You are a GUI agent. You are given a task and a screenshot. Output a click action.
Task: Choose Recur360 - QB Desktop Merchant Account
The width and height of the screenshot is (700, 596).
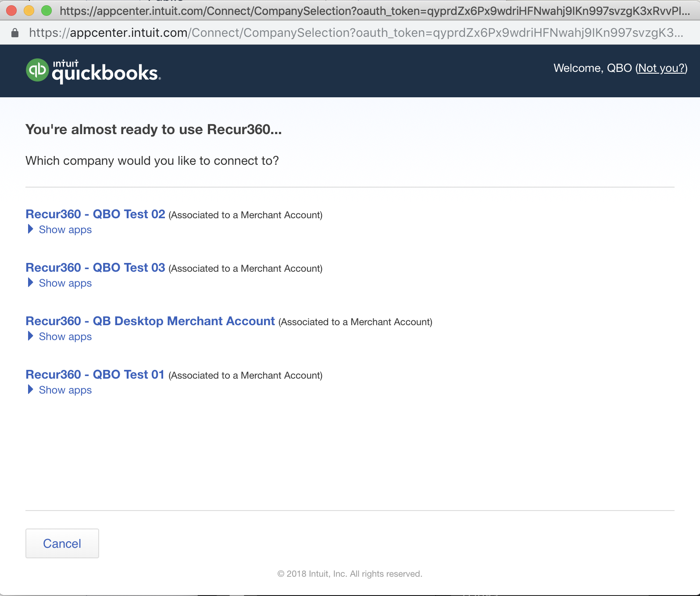[x=150, y=321]
